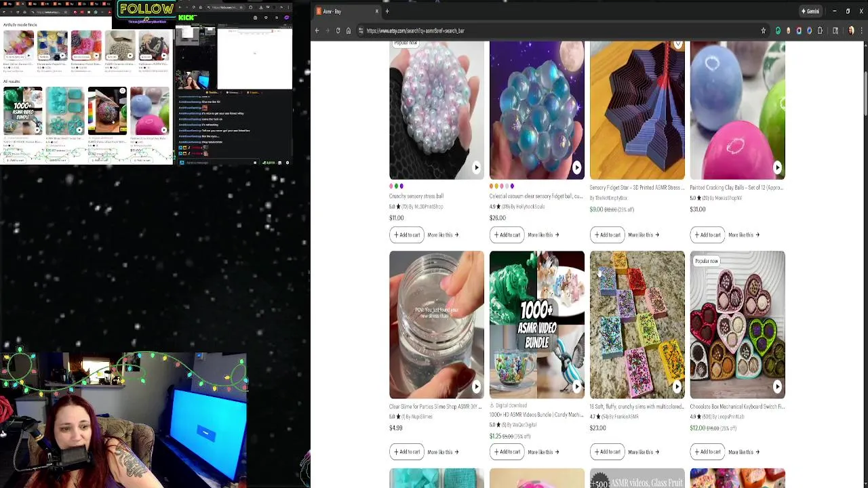868x488 pixels.
Task: Play video on Celestial vacuum fidget ball card
Action: pyautogui.click(x=576, y=167)
